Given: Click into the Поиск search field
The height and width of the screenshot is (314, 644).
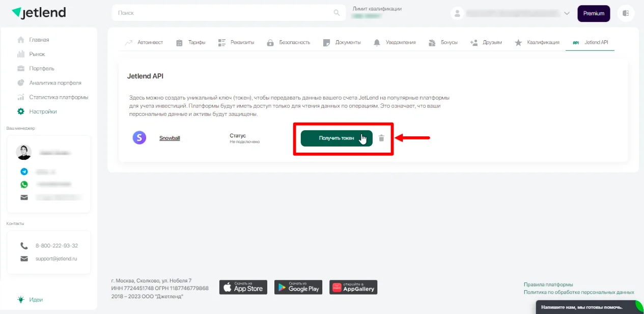Looking at the screenshot, I should [x=228, y=13].
